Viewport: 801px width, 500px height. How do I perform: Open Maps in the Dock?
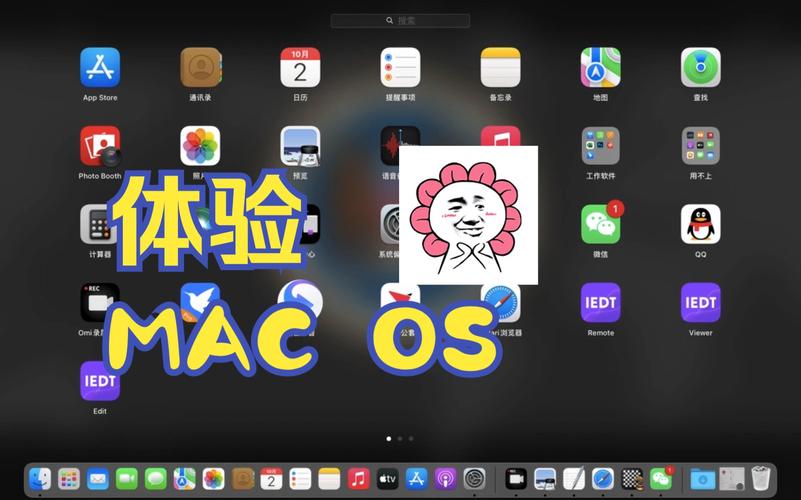click(184, 479)
